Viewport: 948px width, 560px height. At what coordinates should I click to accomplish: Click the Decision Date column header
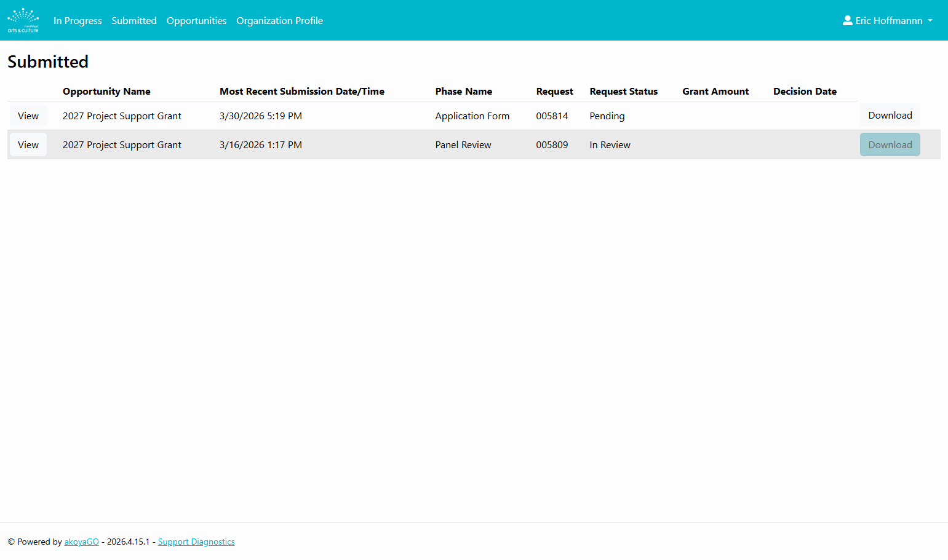coord(805,91)
